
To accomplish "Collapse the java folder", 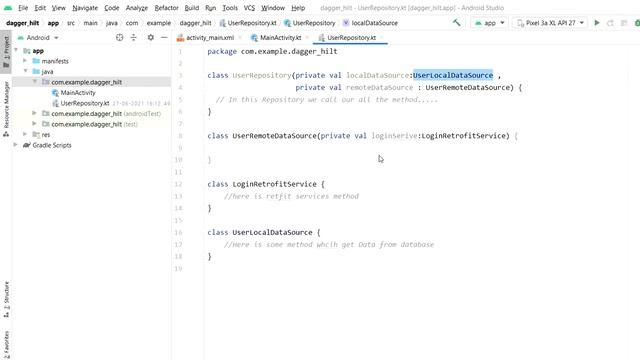I will tap(25, 71).
